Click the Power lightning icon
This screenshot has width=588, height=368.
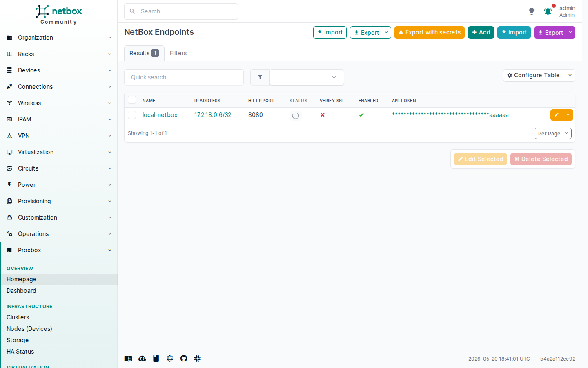point(9,185)
